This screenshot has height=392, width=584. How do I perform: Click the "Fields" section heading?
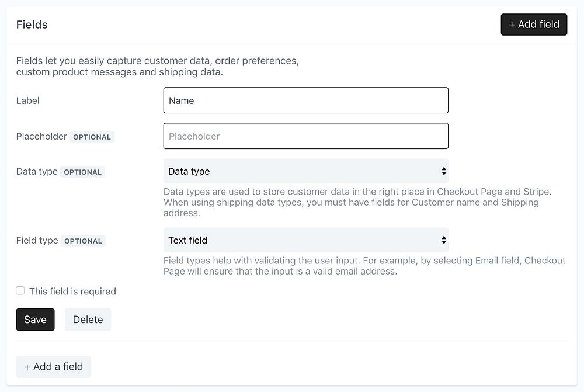click(x=32, y=25)
